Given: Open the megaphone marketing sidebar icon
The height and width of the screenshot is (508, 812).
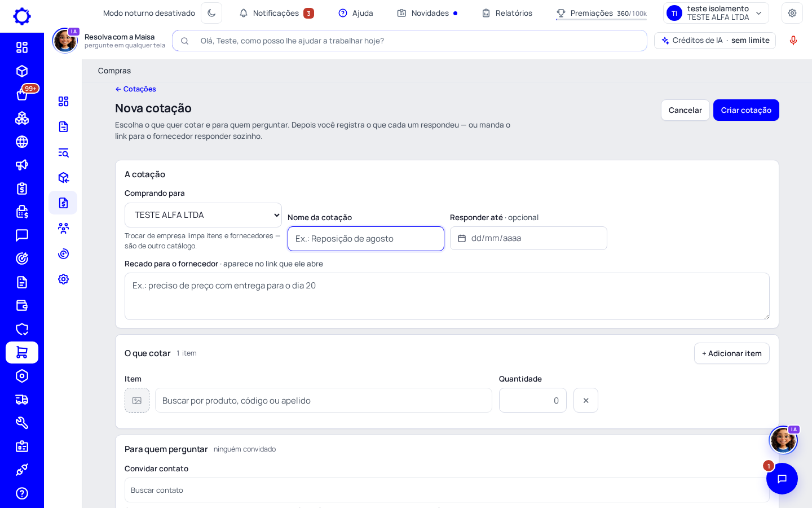Looking at the screenshot, I should 22,165.
